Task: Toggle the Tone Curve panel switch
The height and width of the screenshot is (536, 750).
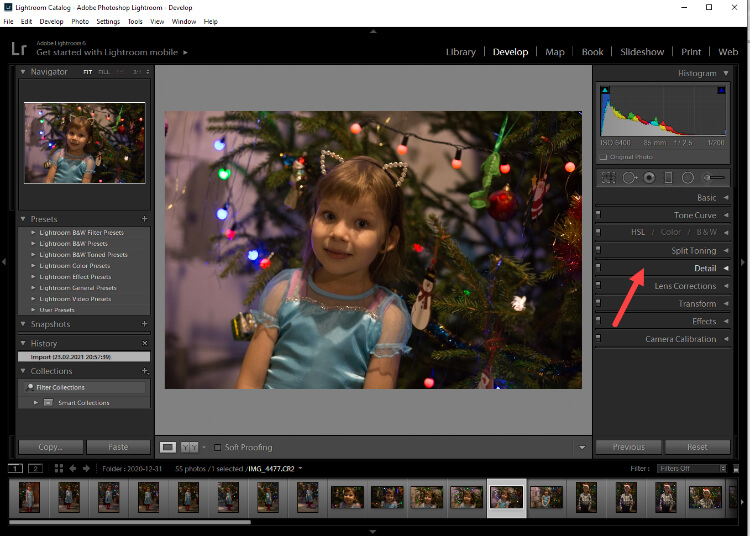Action: point(598,215)
